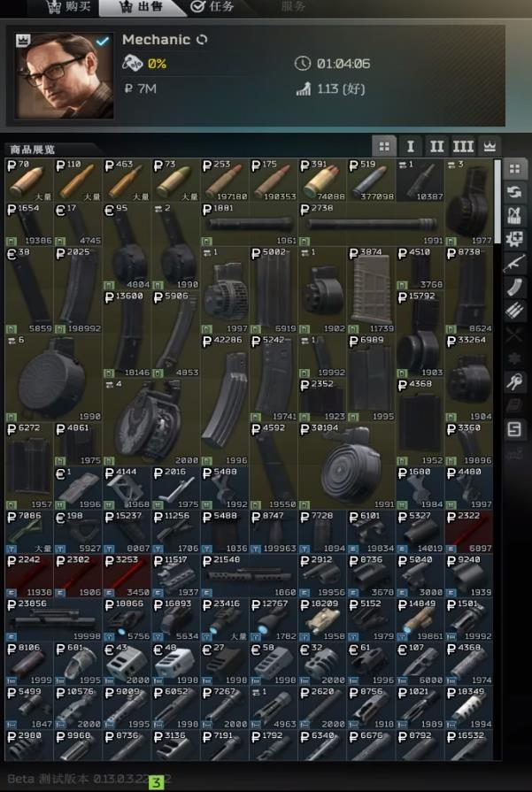This screenshot has width=532, height=792.
Task: Toggle loyalty level III filter
Action: pyautogui.click(x=463, y=146)
